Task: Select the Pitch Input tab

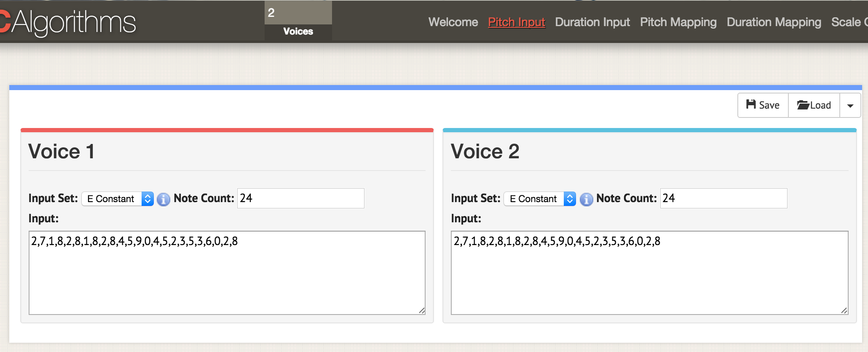Action: (516, 22)
